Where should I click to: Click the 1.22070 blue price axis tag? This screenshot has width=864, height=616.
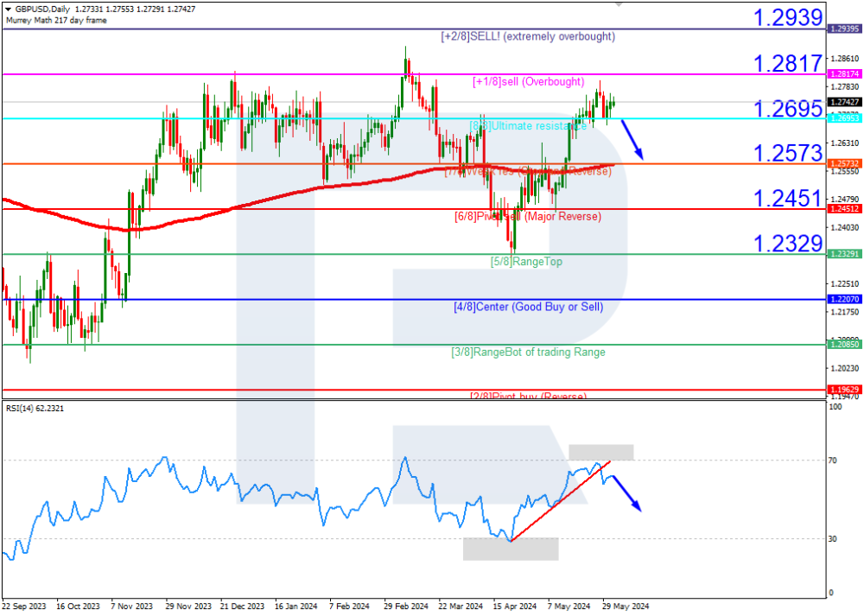[843, 299]
